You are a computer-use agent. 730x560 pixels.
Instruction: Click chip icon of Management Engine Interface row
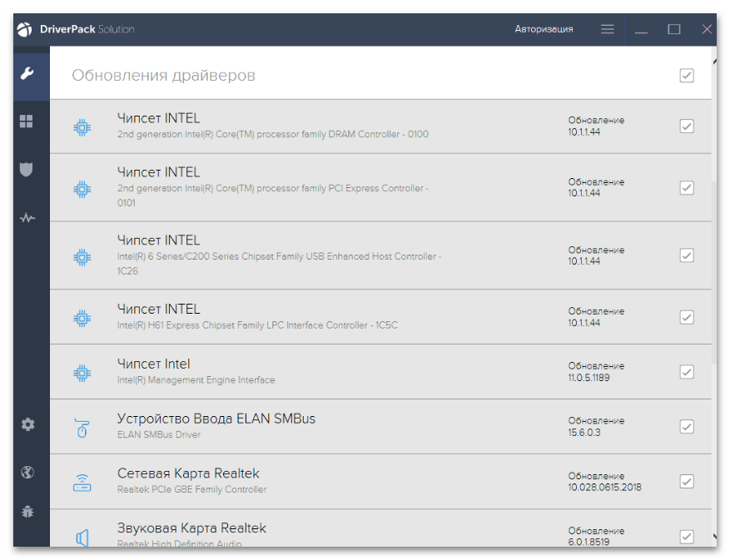[x=82, y=373]
